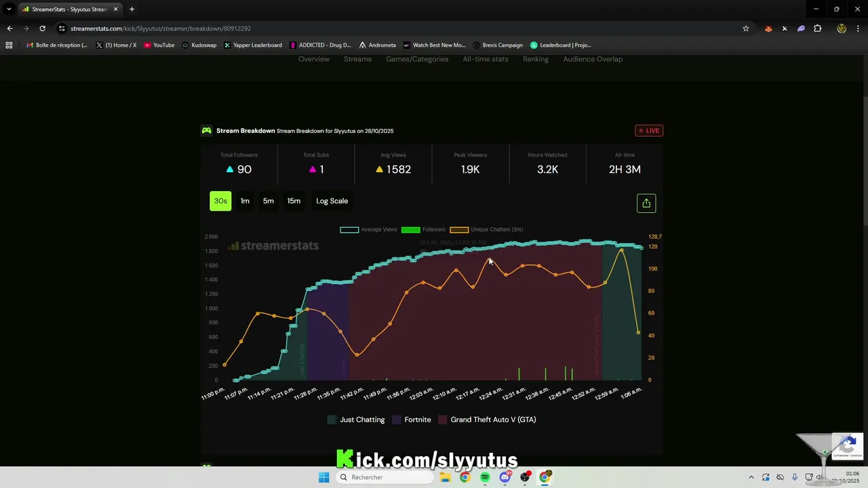
Task: Click the Windows Rechercher search box
Action: (385, 477)
